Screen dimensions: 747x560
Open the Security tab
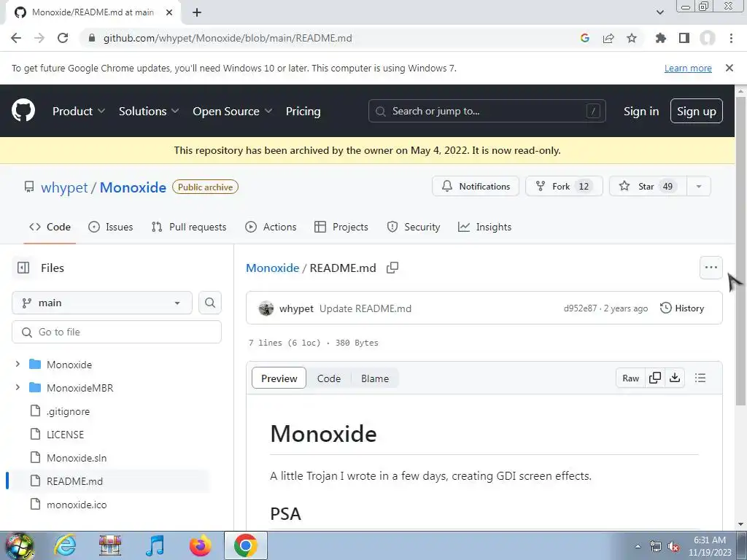pyautogui.click(x=414, y=227)
